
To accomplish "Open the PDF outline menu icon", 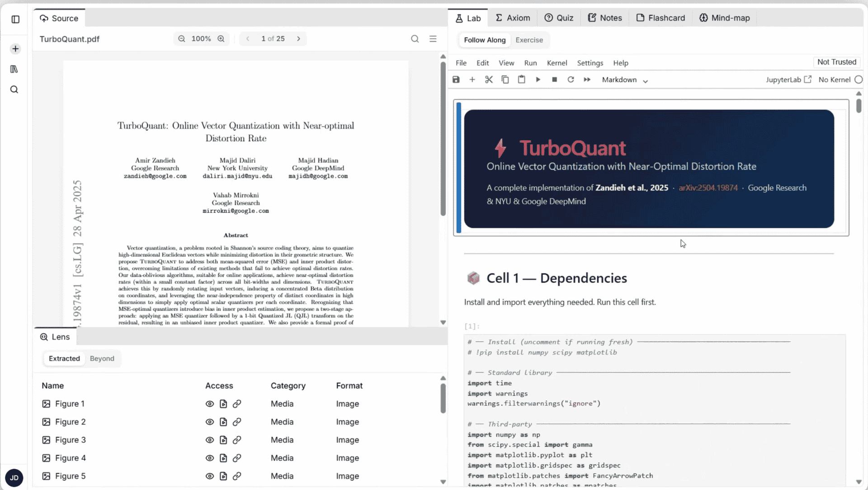I will pos(433,39).
